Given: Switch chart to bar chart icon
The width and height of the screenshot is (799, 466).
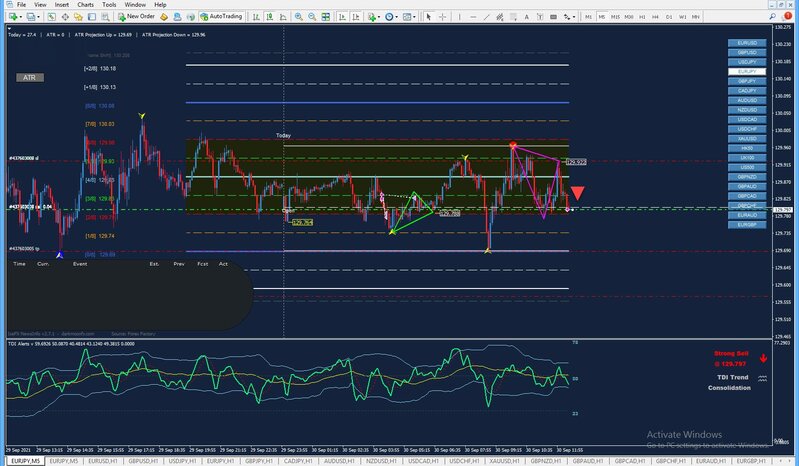Looking at the screenshot, I should pos(256,17).
